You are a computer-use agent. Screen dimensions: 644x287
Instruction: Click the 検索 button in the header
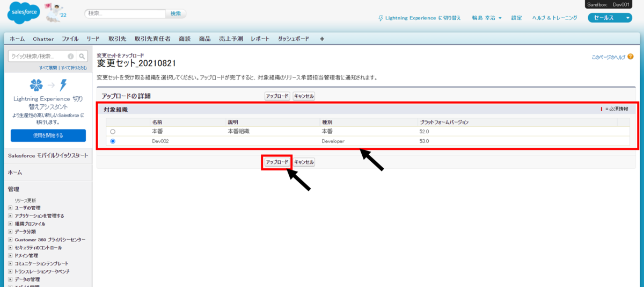click(175, 13)
